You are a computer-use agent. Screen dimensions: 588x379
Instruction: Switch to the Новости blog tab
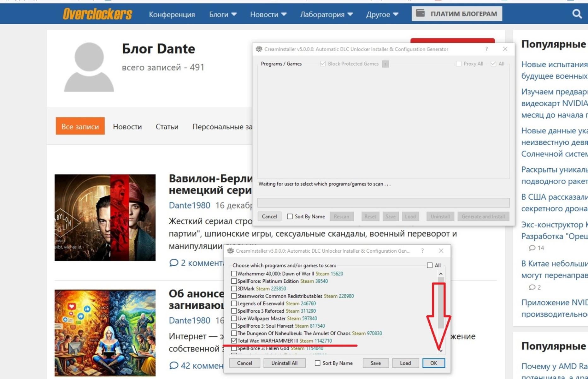tap(127, 127)
